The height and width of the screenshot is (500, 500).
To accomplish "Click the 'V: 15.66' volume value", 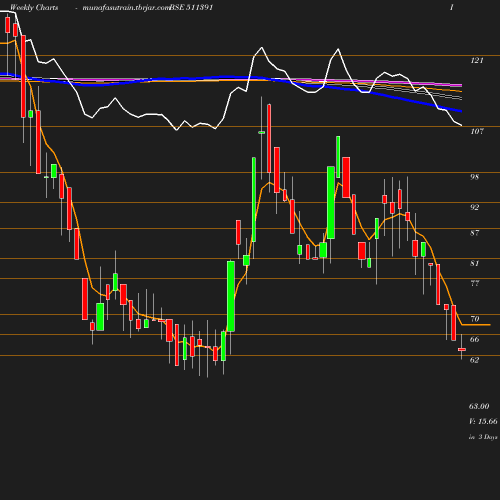I will coord(483,421).
